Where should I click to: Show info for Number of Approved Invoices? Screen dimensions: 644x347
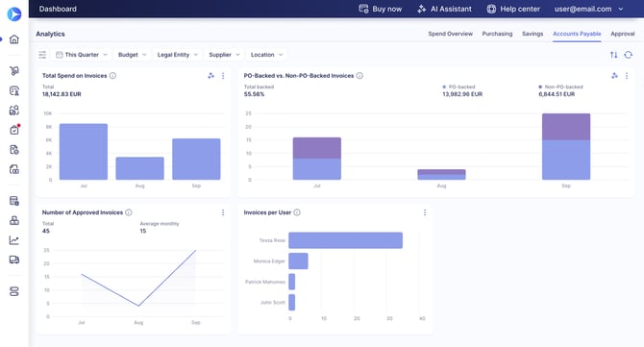[129, 212]
